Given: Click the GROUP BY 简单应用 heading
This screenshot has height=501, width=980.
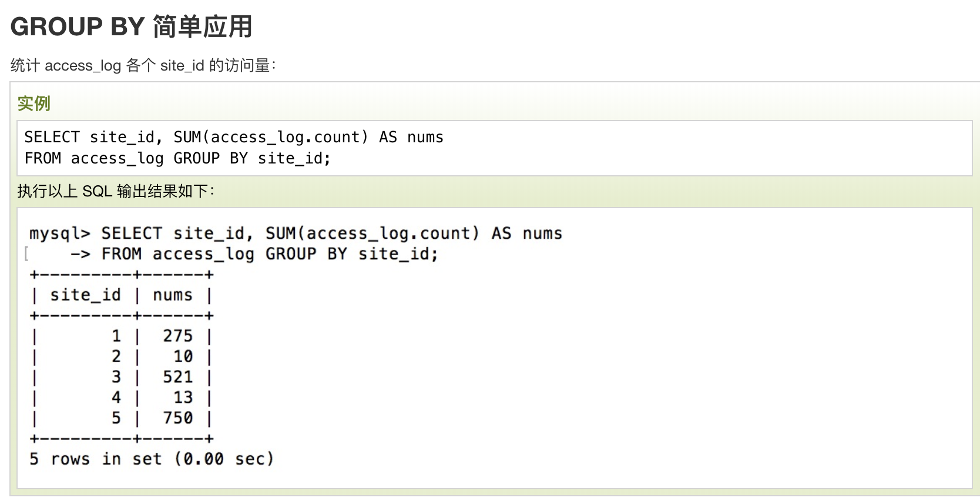Looking at the screenshot, I should tap(132, 26).
